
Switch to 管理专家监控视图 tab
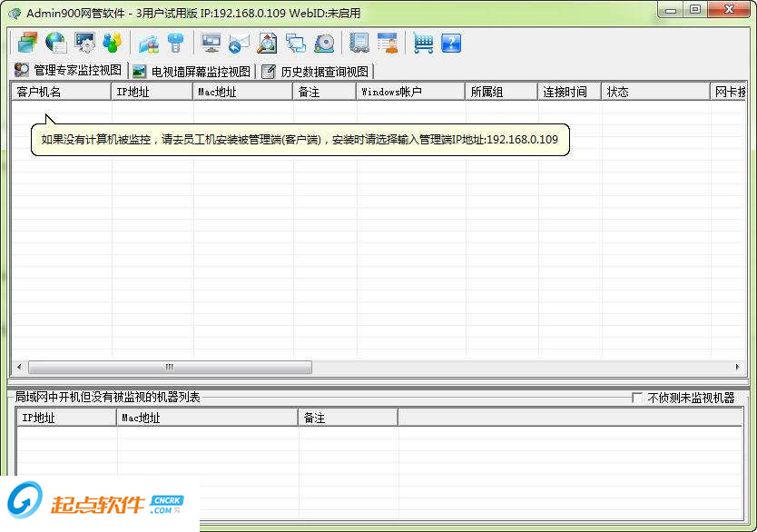click(x=69, y=71)
